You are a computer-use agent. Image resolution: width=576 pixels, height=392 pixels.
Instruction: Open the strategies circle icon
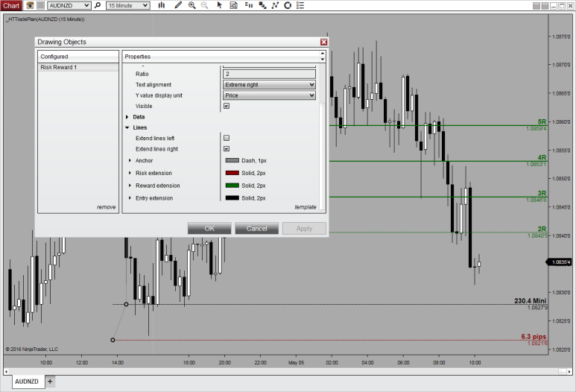click(288, 5)
